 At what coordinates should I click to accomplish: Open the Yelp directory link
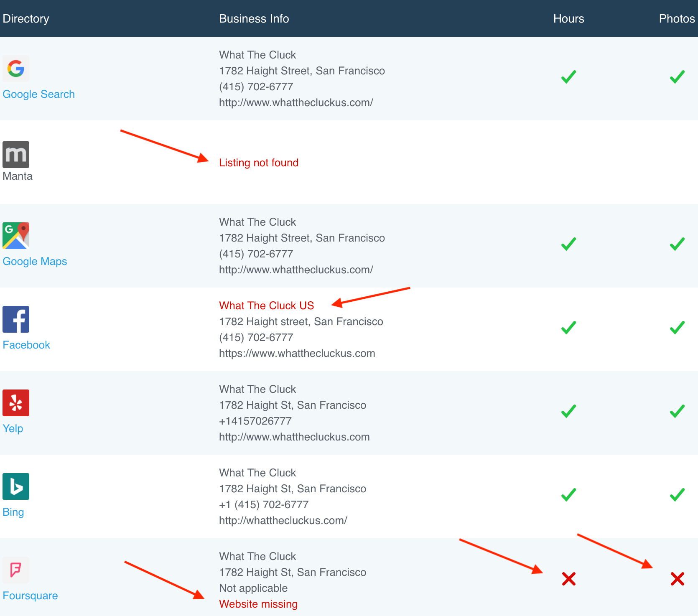tap(13, 429)
